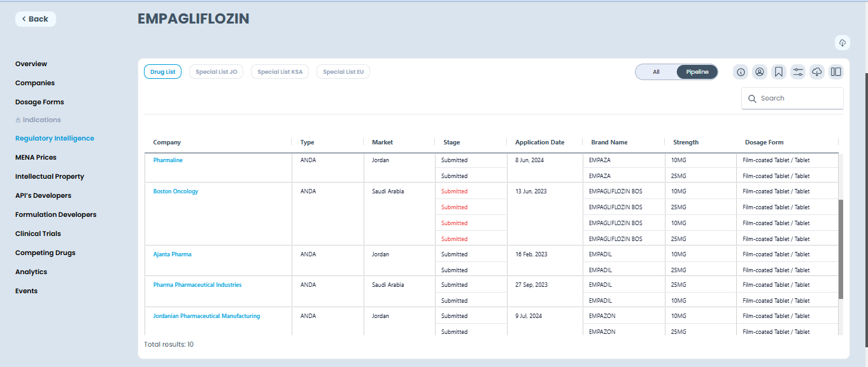Click the Brand Name column header

609,142
